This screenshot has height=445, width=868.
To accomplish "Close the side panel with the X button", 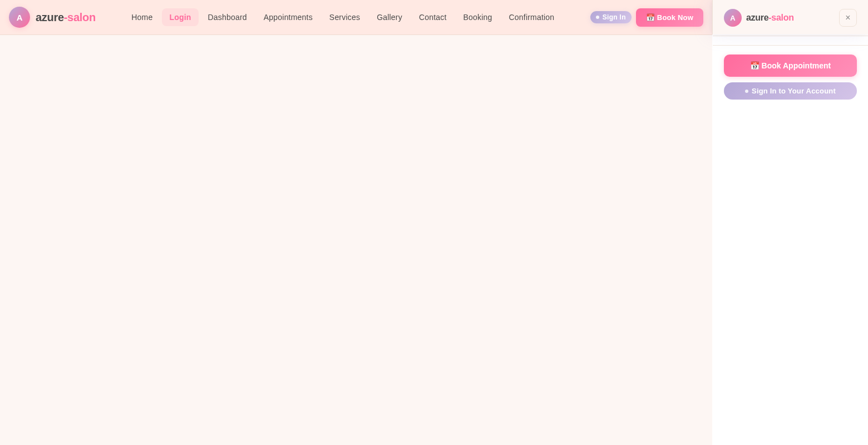I will point(848,18).
